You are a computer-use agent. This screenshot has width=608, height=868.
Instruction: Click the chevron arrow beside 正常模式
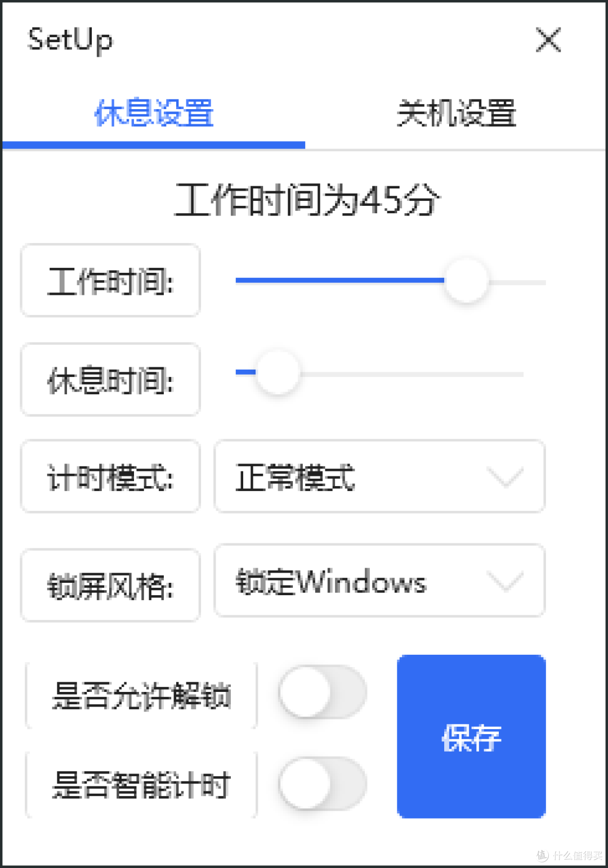pos(505,477)
